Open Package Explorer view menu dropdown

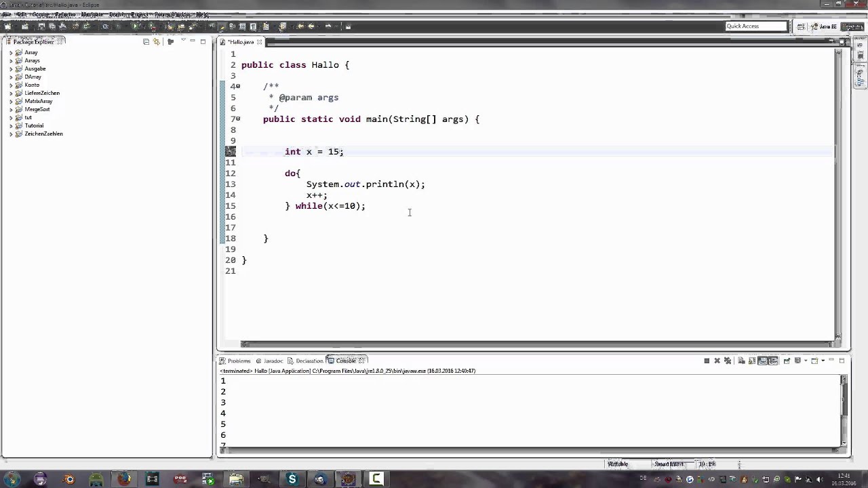(183, 40)
